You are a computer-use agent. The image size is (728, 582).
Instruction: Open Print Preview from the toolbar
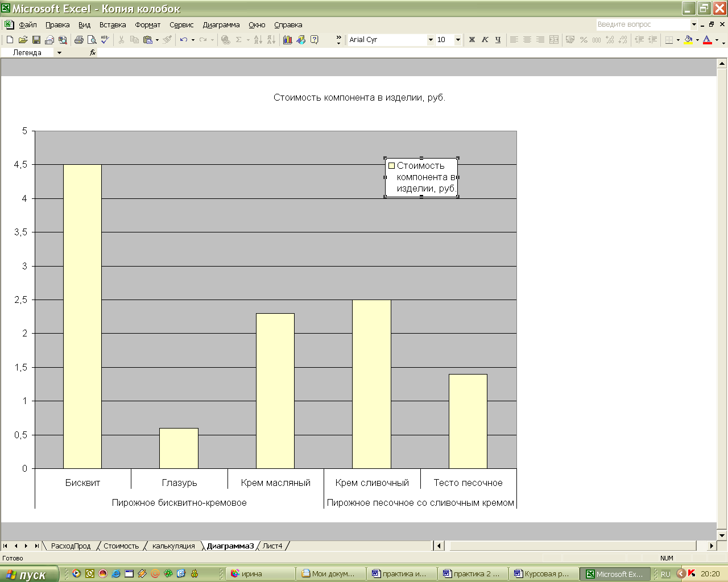pos(92,40)
